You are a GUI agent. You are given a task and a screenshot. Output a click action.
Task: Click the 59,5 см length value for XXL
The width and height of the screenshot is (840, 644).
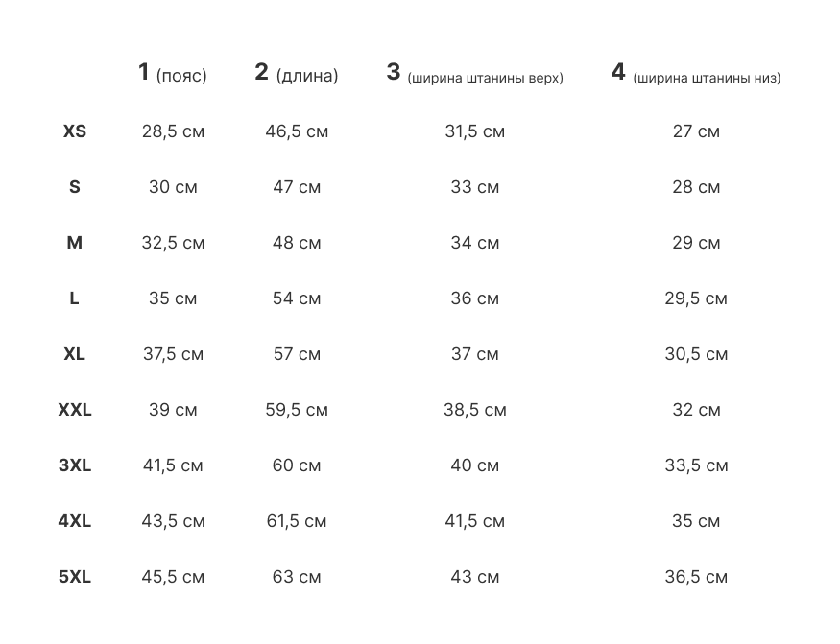coord(297,410)
